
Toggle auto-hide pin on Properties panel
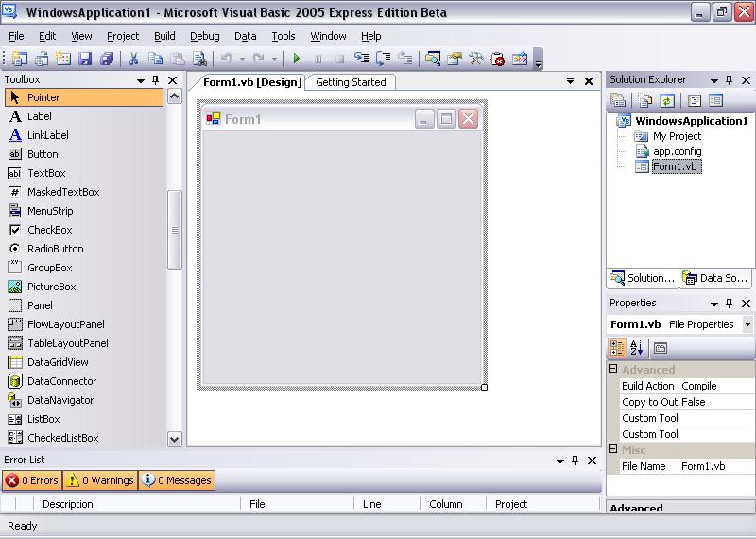pyautogui.click(x=729, y=303)
